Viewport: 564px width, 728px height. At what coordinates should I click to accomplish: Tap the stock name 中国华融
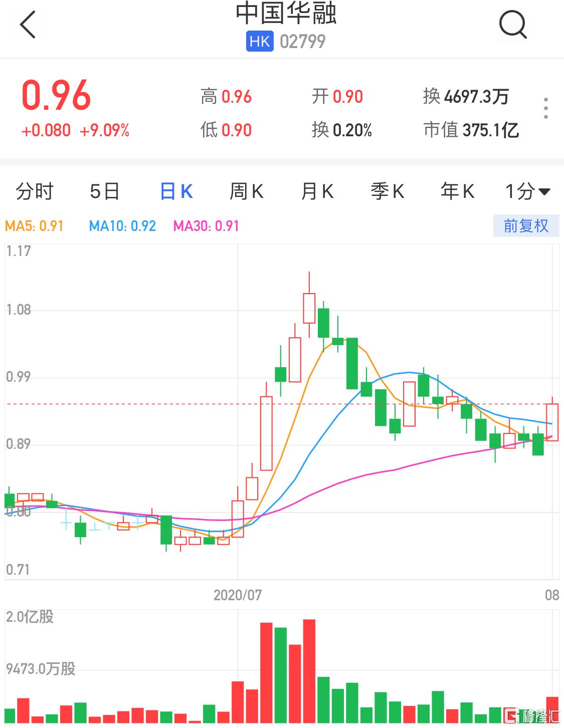(286, 14)
